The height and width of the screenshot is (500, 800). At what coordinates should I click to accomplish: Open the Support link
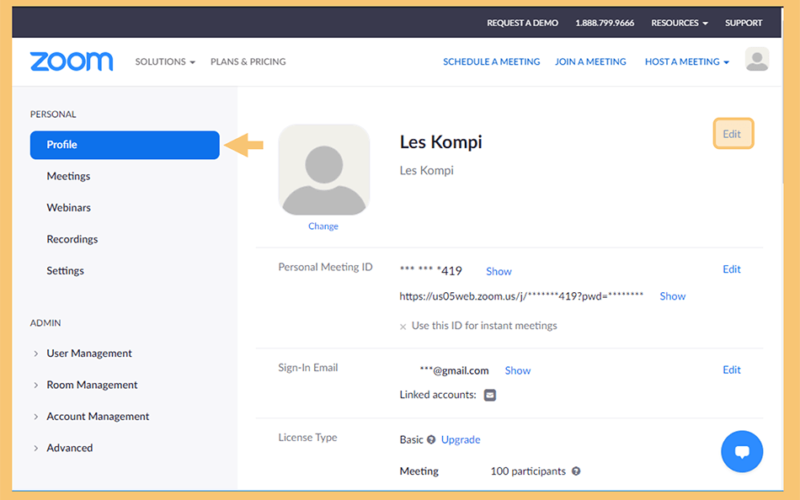[743, 23]
